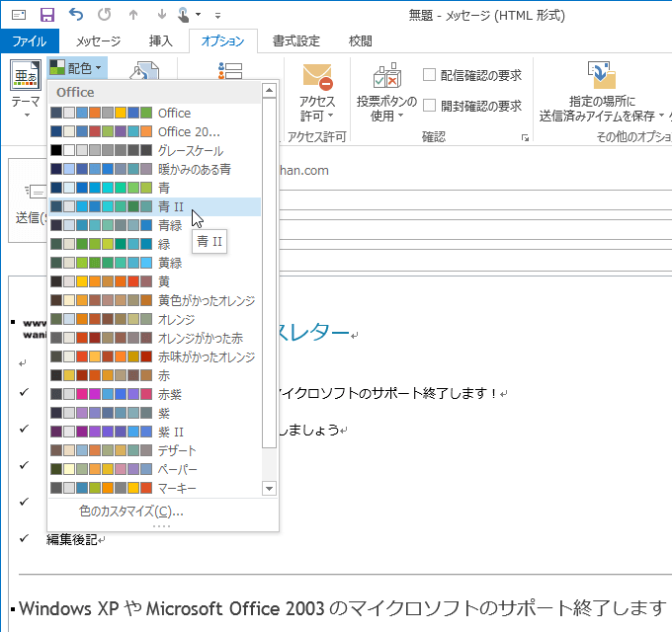Choose the 紫 II color scheme
This screenshot has height=632, width=672.
155,432
